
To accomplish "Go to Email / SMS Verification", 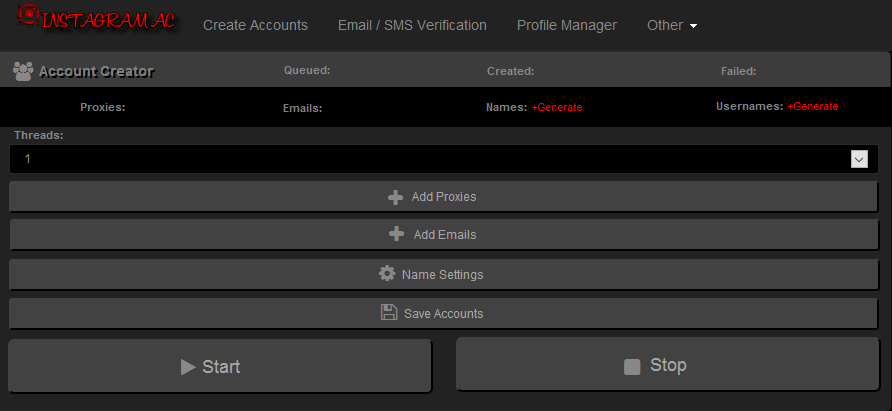I will 412,26.
